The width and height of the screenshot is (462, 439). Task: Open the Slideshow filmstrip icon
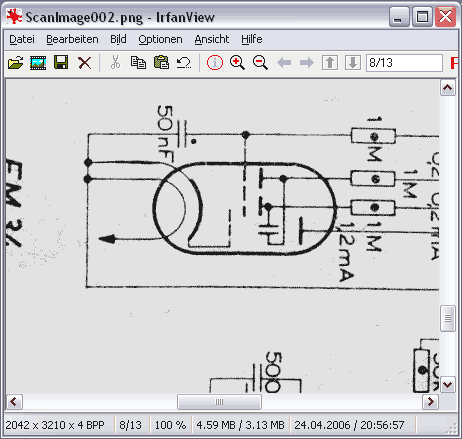[38, 62]
